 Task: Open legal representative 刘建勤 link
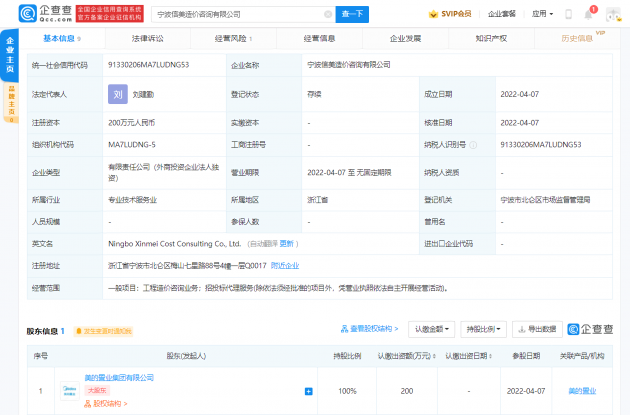coord(143,95)
